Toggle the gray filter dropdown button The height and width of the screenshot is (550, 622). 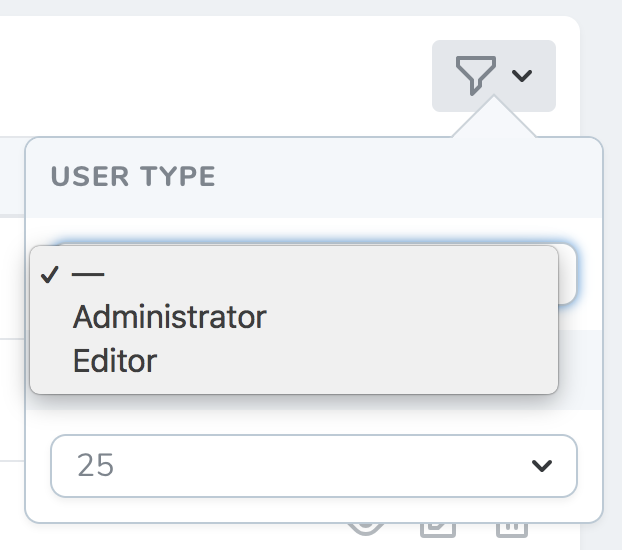(x=494, y=76)
